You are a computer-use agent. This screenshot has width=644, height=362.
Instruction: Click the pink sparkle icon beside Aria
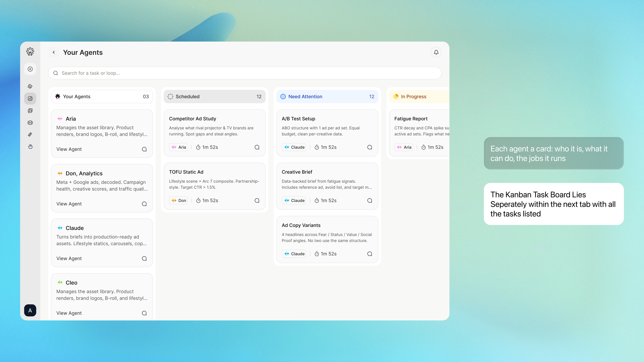60,119
